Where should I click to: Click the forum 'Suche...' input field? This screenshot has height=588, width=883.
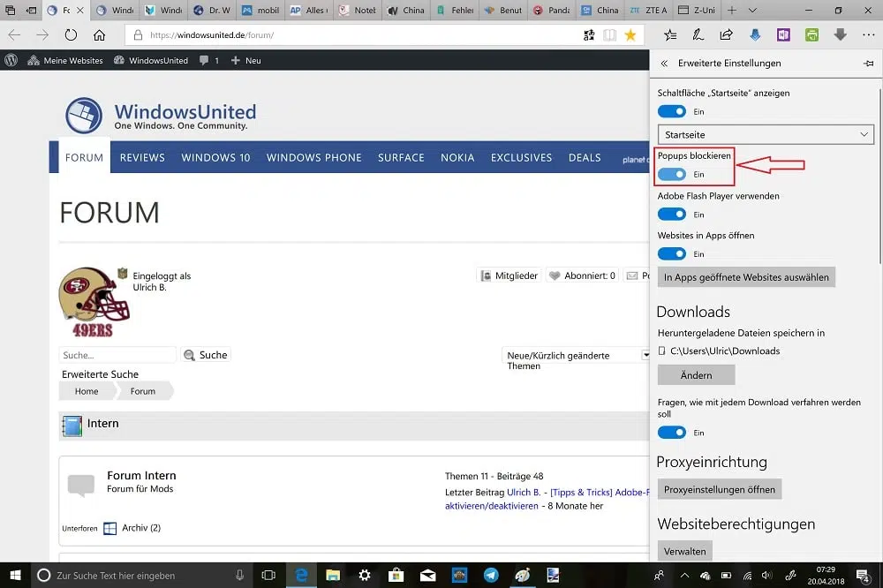point(117,355)
